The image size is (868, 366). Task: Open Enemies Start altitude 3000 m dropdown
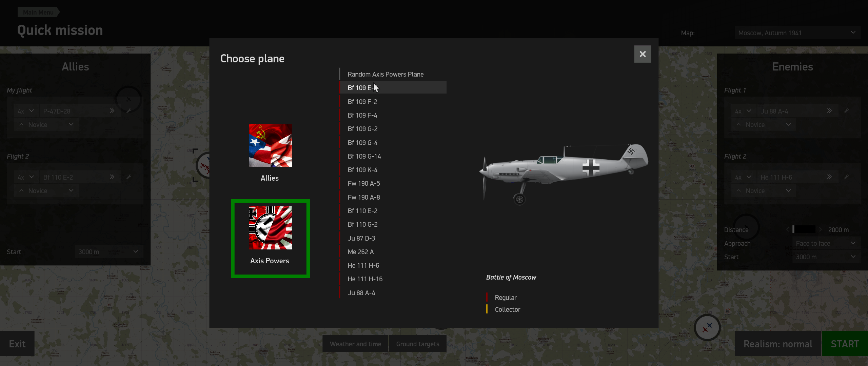point(826,257)
